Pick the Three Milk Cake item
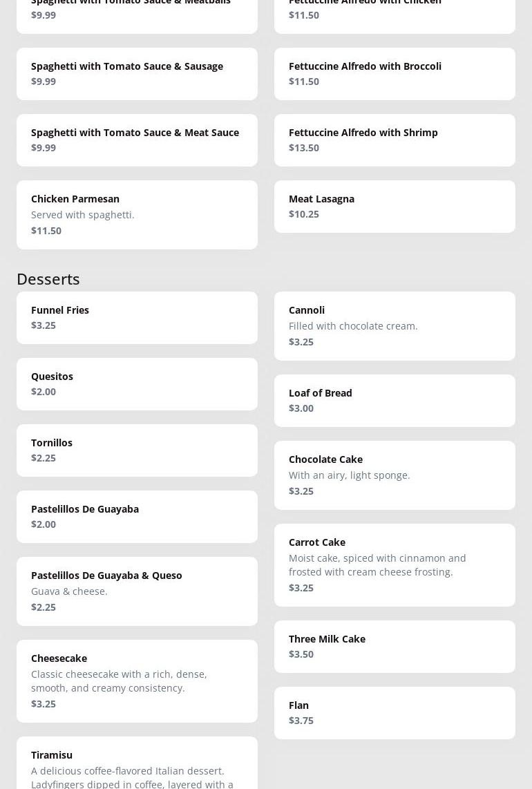This screenshot has height=789, width=532. pyautogui.click(x=395, y=647)
